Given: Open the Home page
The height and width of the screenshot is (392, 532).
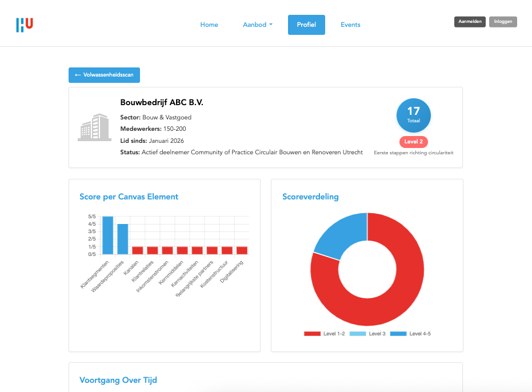Looking at the screenshot, I should (209, 25).
